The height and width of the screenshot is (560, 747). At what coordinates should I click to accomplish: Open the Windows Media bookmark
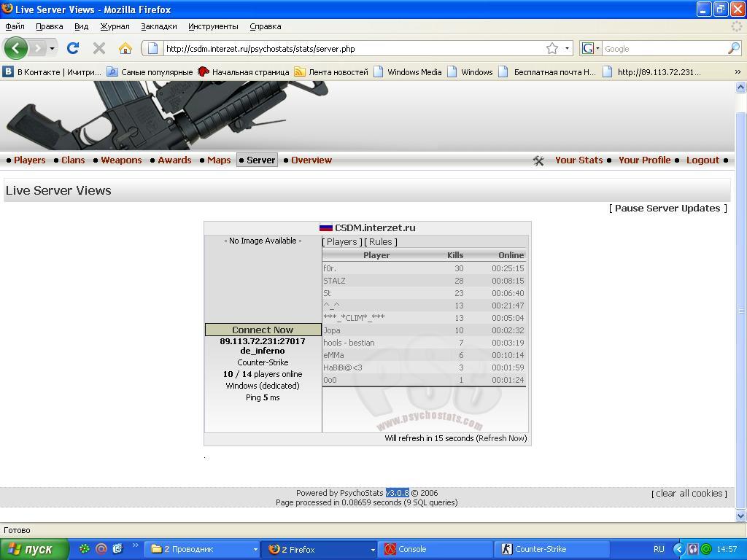pyautogui.click(x=408, y=72)
